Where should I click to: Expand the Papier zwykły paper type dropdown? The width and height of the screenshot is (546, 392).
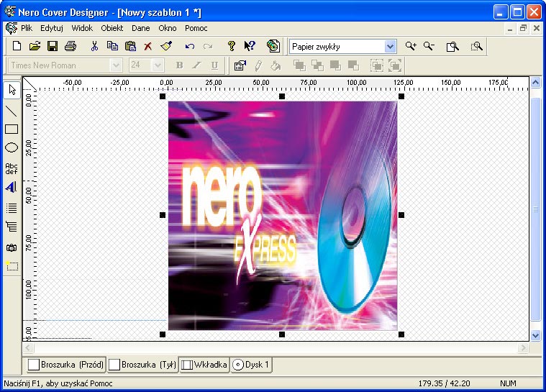click(390, 46)
